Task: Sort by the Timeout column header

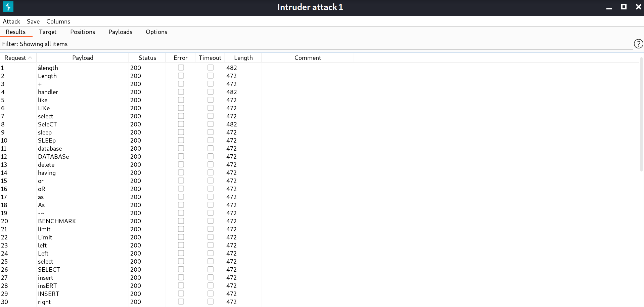Action: pyautogui.click(x=210, y=57)
